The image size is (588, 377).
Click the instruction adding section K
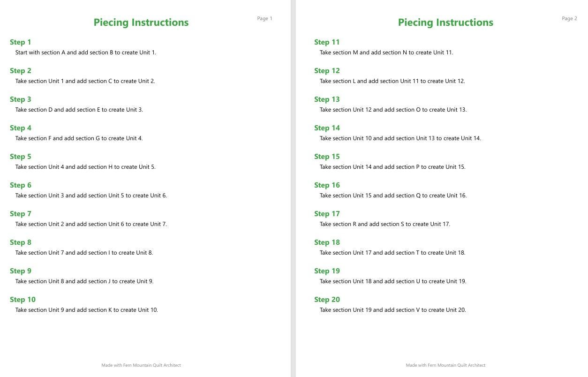pyautogui.click(x=87, y=310)
